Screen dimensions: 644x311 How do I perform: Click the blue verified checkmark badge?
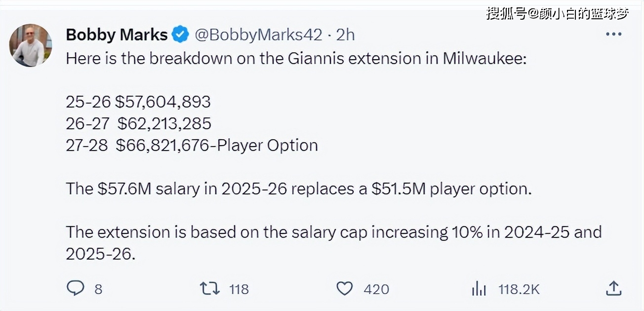click(x=180, y=35)
